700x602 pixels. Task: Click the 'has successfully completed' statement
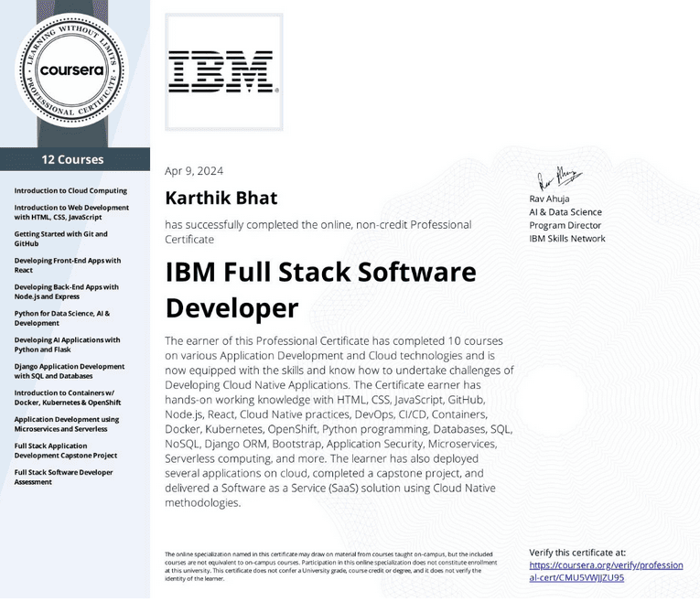pyautogui.click(x=318, y=232)
